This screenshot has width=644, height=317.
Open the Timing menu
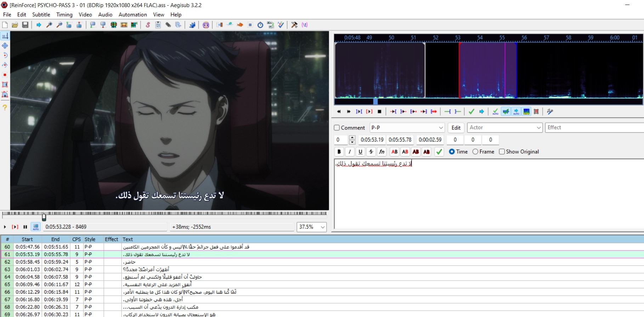tap(64, 15)
